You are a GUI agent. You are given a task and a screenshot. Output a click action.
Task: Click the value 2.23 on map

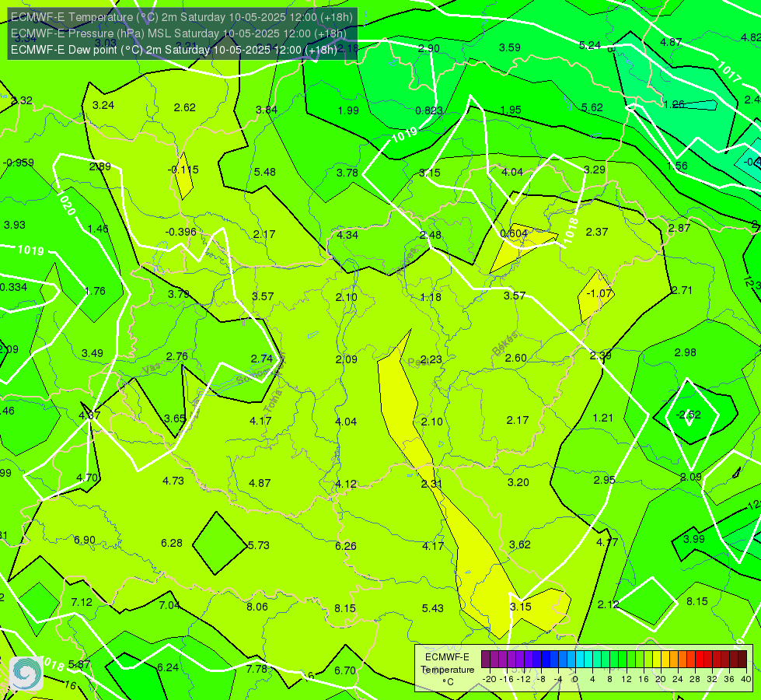431,359
